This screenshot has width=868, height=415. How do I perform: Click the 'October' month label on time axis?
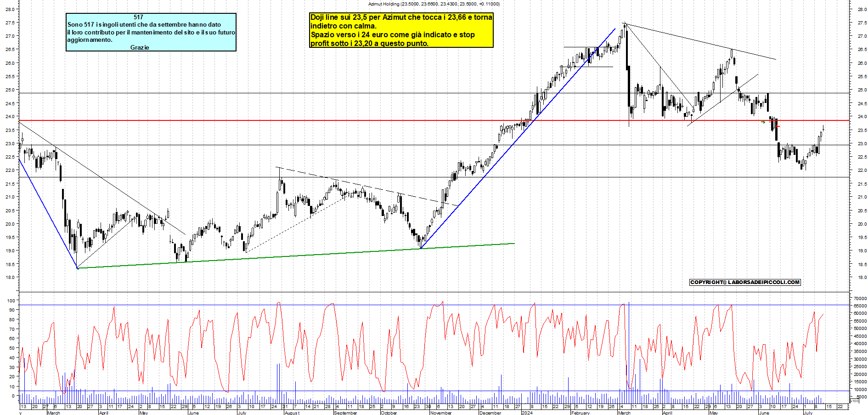(389, 413)
